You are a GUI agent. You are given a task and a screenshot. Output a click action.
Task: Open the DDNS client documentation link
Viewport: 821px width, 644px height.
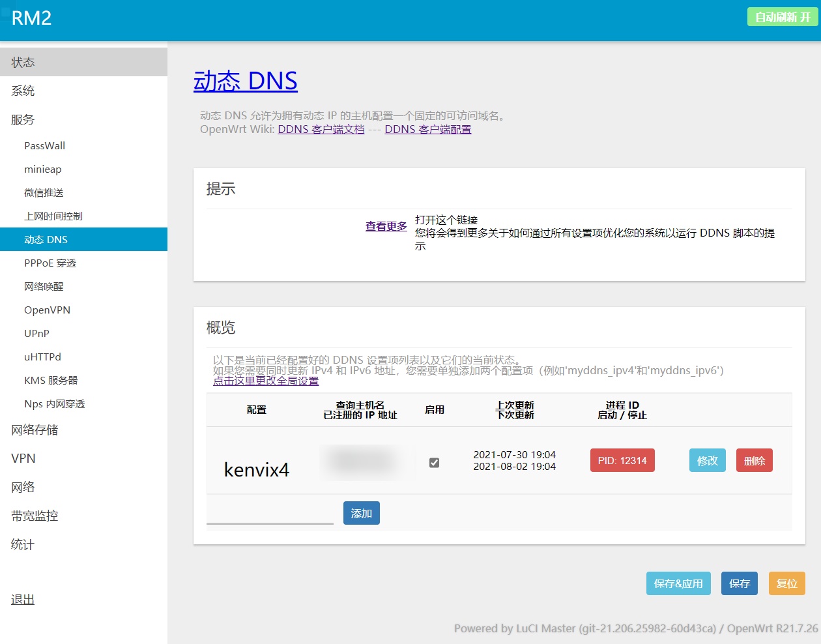coord(321,129)
